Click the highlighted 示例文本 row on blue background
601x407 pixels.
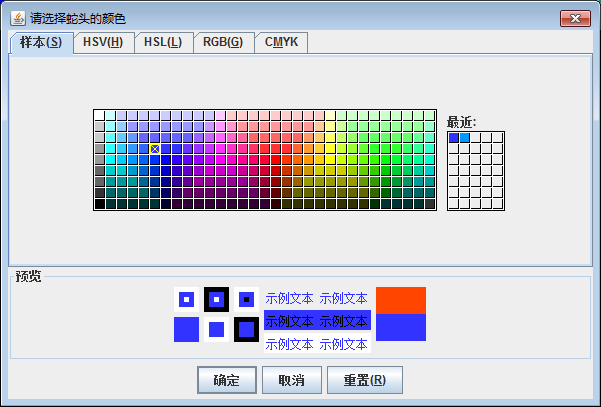click(x=317, y=320)
